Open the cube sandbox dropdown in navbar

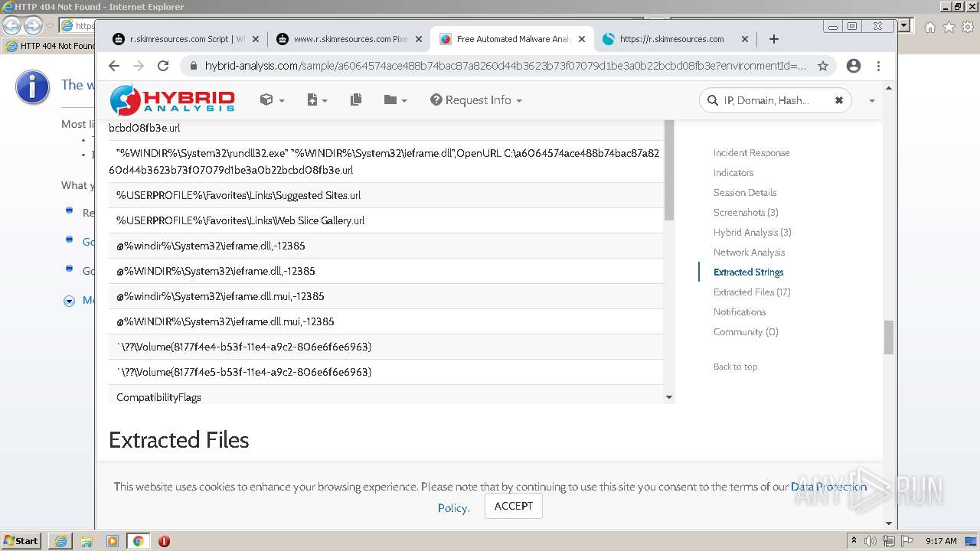coord(272,100)
